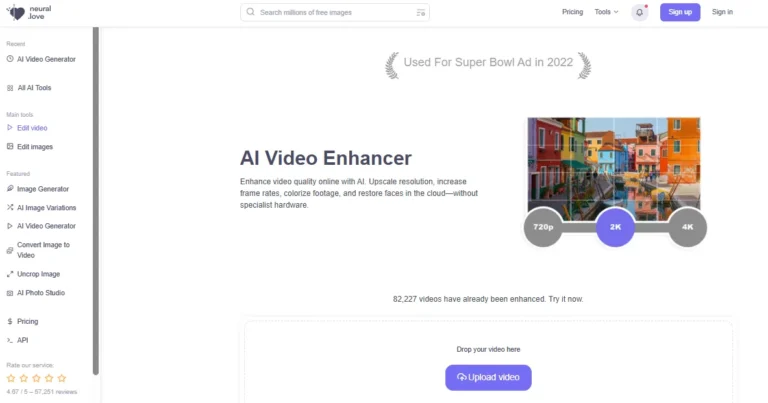Click the Edit video play icon

(x=10, y=128)
